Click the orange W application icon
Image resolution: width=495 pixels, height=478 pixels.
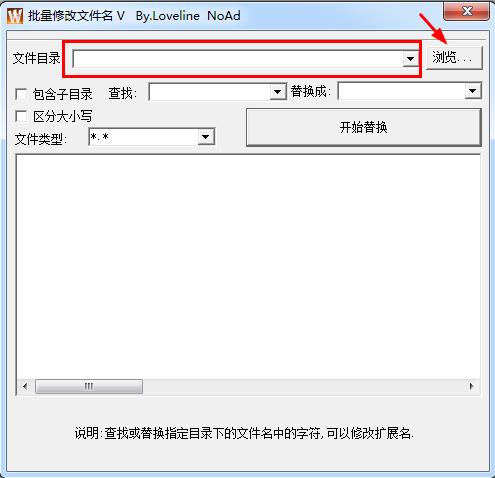15,16
